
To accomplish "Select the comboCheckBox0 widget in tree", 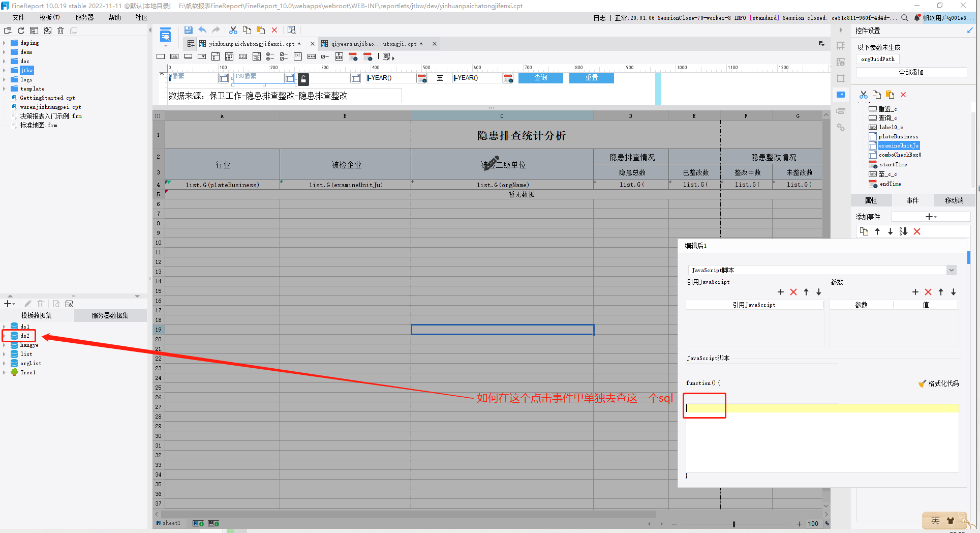I will (900, 155).
